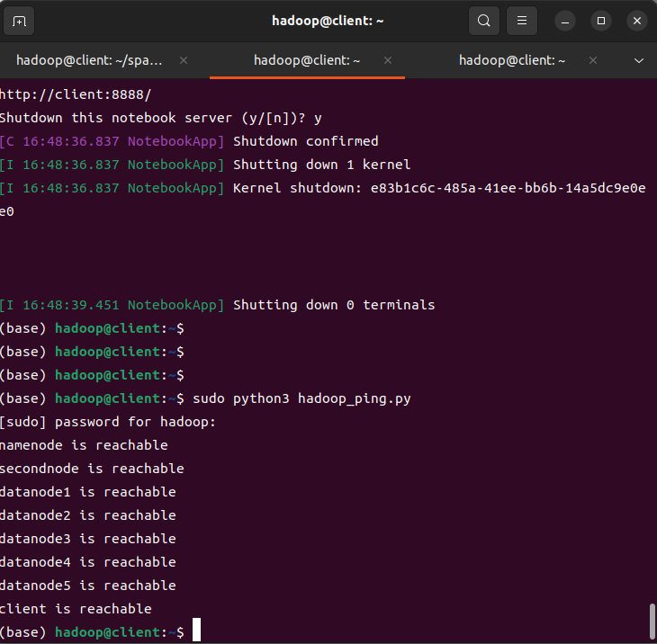The width and height of the screenshot is (657, 644).
Task: Click the last prompt with cursor
Action: 101,631
